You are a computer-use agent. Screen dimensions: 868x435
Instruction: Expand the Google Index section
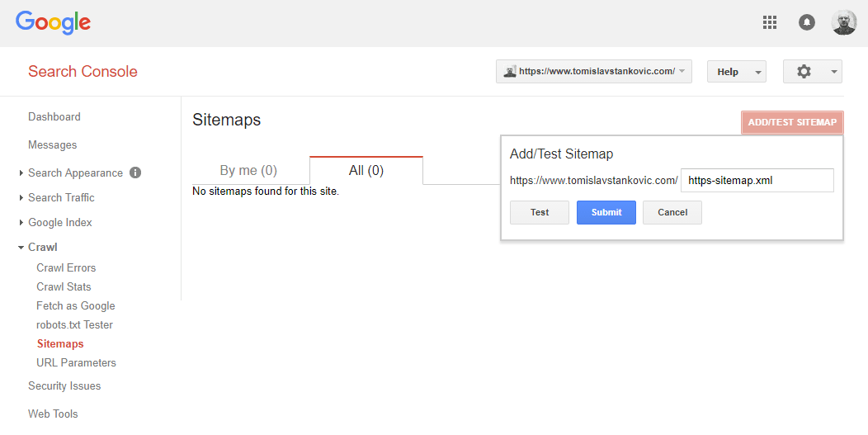[59, 222]
